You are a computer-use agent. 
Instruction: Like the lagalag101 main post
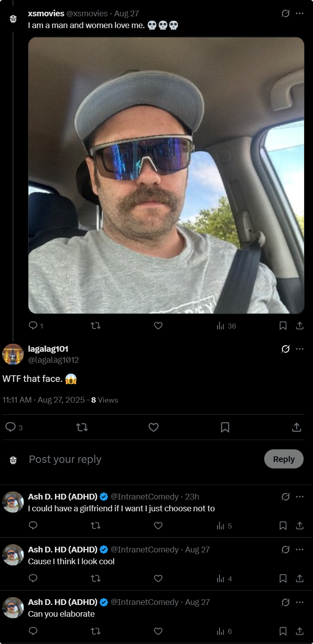coord(153,427)
